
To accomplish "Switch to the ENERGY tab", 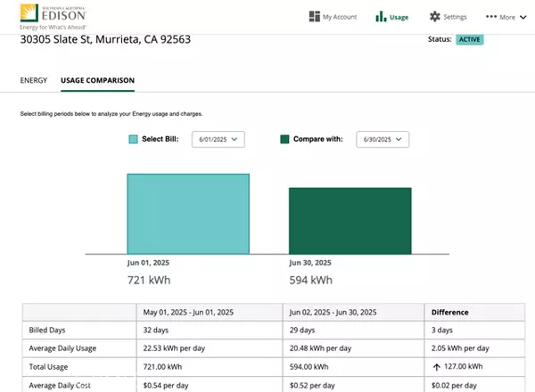I will 34,81.
